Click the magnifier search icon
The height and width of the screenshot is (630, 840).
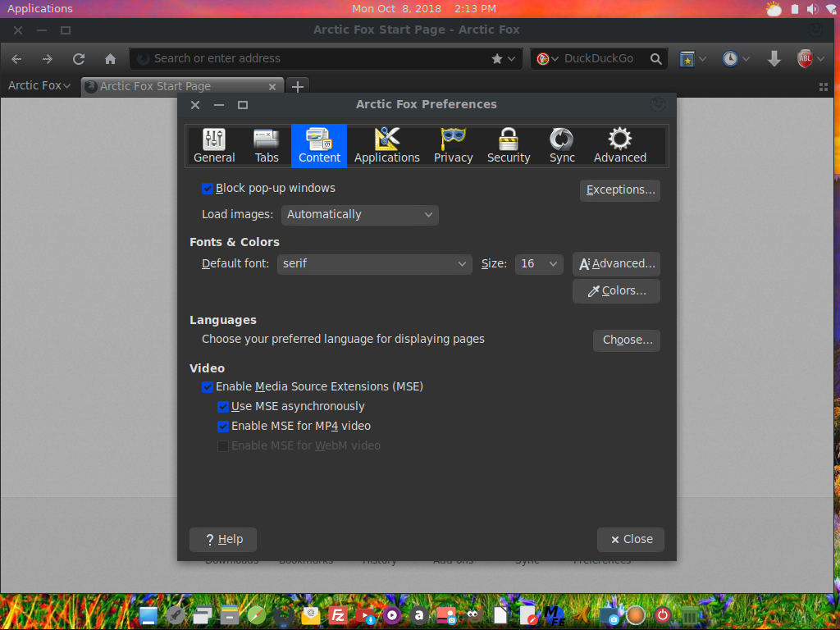[656, 59]
